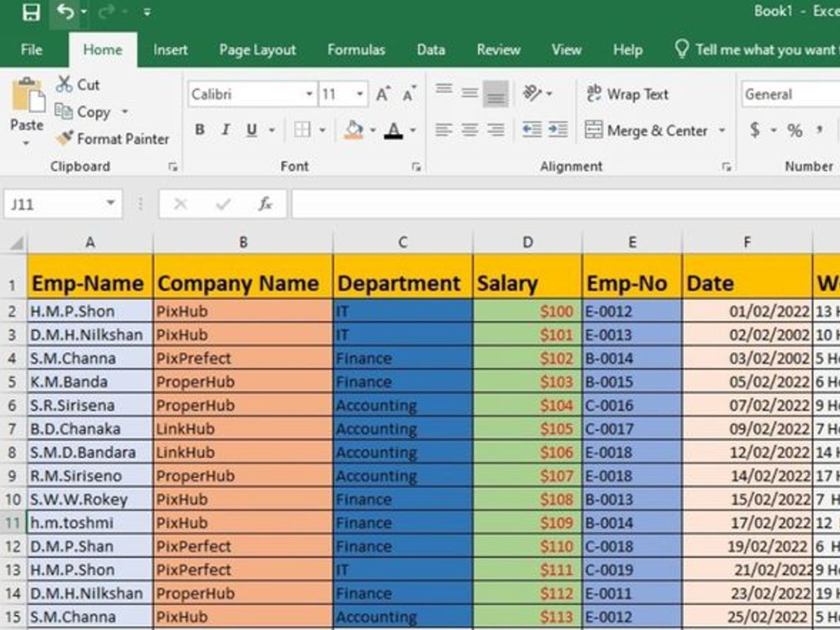Apply the Fill Color bucket

(x=354, y=129)
